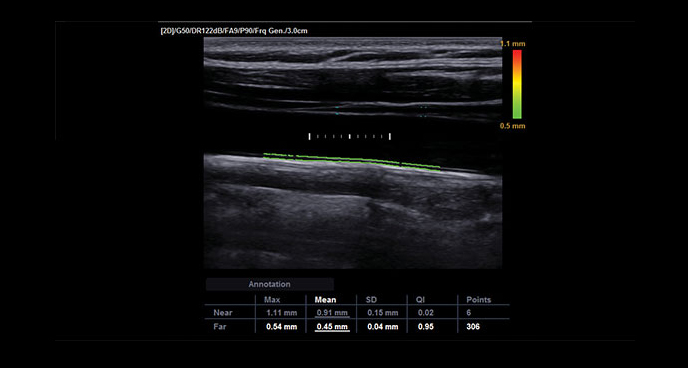Click the Near mean value 0.91 mm
Viewport: 688px width, 368px height.
[x=332, y=313]
